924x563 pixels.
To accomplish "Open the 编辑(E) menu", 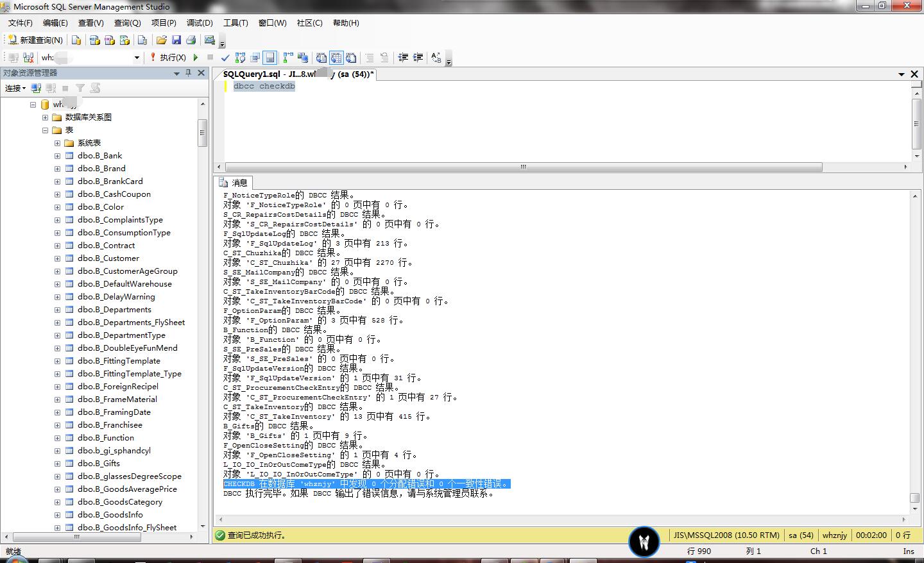I will pos(55,23).
